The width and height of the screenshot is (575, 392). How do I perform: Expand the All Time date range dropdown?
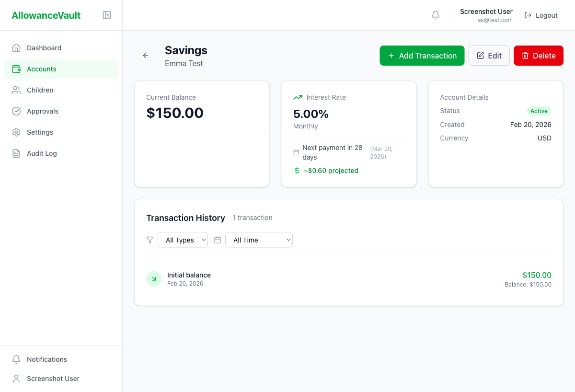click(259, 240)
